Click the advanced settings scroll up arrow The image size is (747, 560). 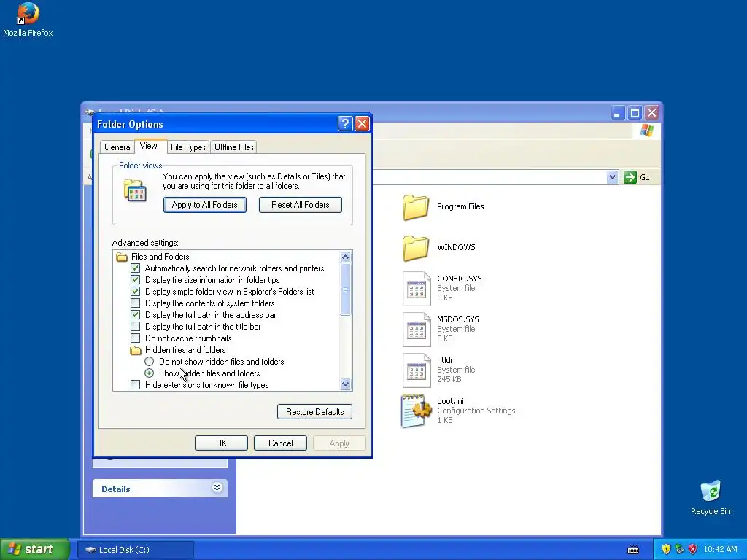click(345, 257)
